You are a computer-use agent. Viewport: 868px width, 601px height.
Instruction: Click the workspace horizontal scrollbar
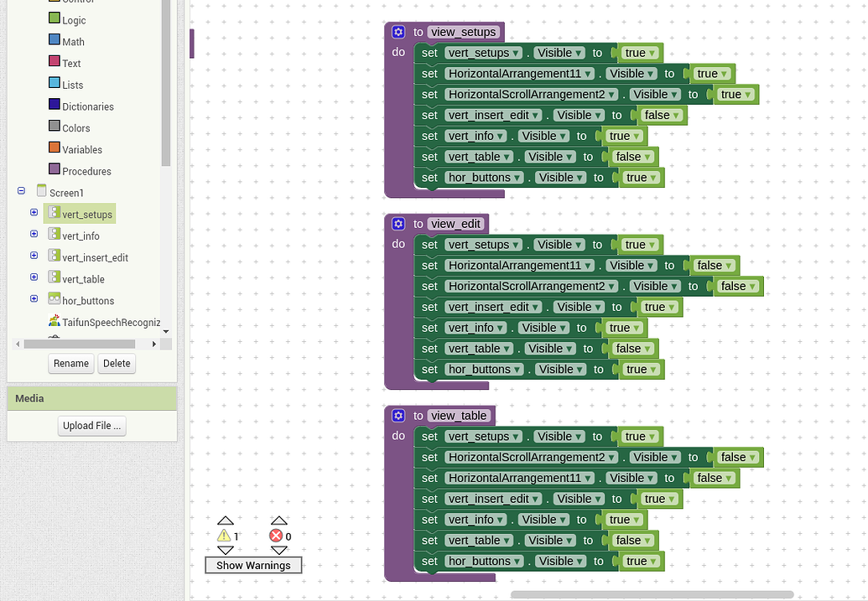[x=652, y=595]
